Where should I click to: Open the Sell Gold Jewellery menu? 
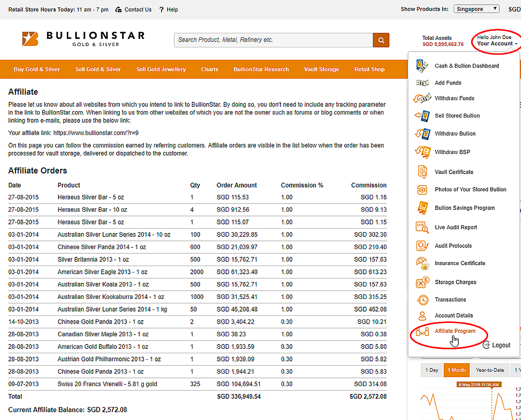point(161,69)
